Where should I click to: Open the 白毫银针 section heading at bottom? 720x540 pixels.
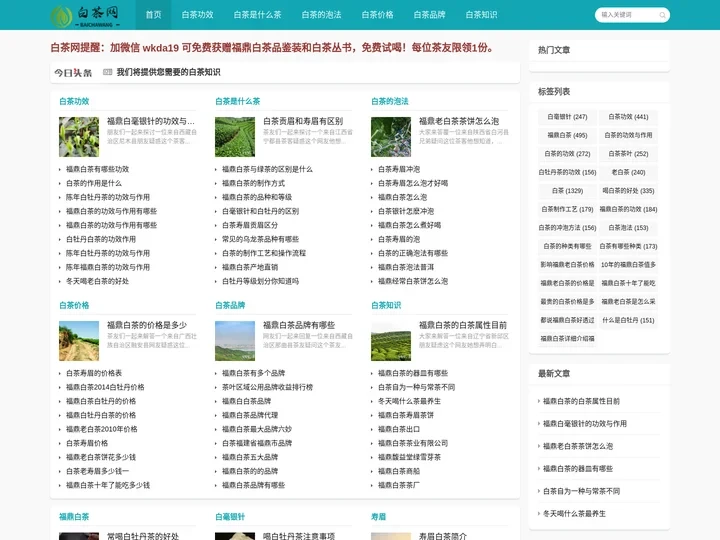230,517
